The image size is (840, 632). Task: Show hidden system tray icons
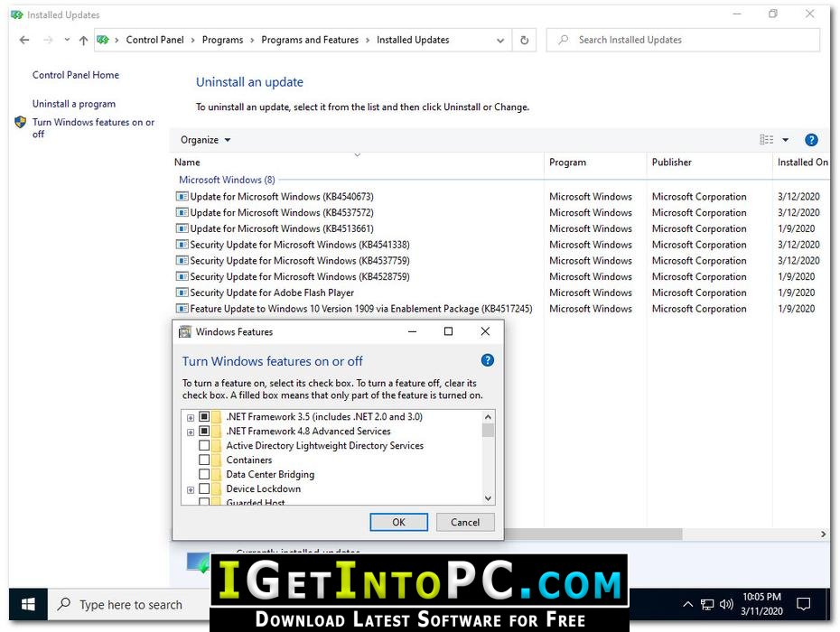687,605
